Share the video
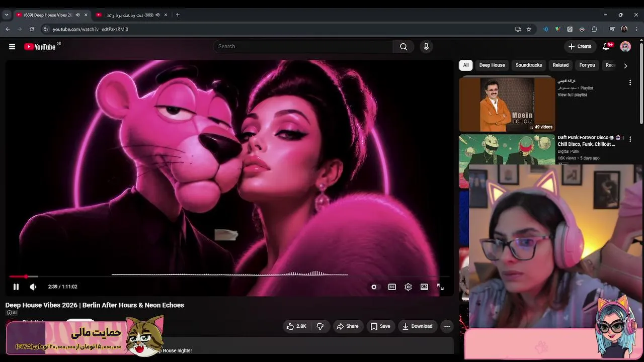 tap(348, 326)
